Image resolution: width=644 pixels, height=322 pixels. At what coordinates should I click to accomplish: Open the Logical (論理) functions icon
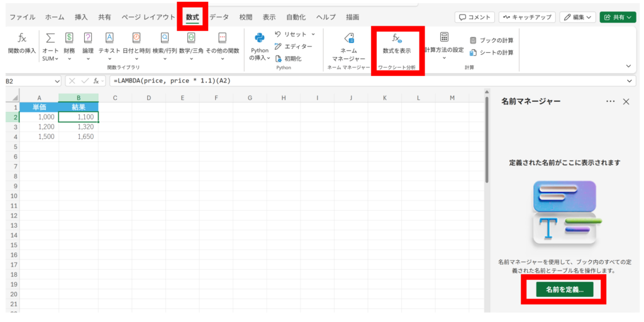[88, 39]
